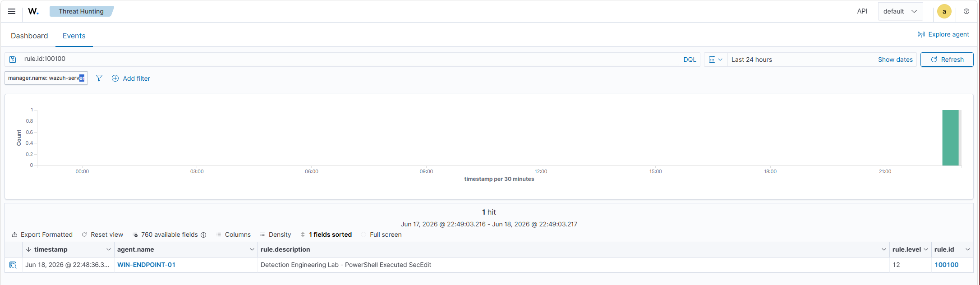Open the rule.level column dropdown chevron

click(x=926, y=249)
